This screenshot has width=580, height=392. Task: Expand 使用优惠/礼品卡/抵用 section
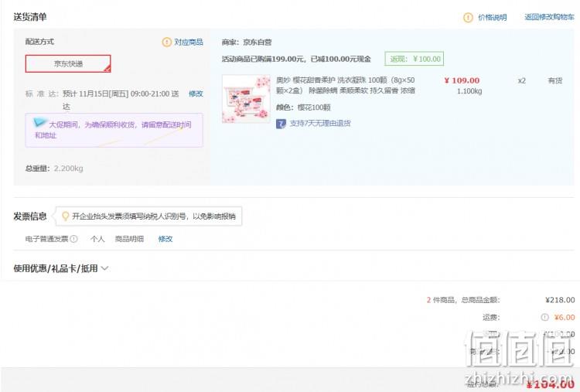coord(60,268)
